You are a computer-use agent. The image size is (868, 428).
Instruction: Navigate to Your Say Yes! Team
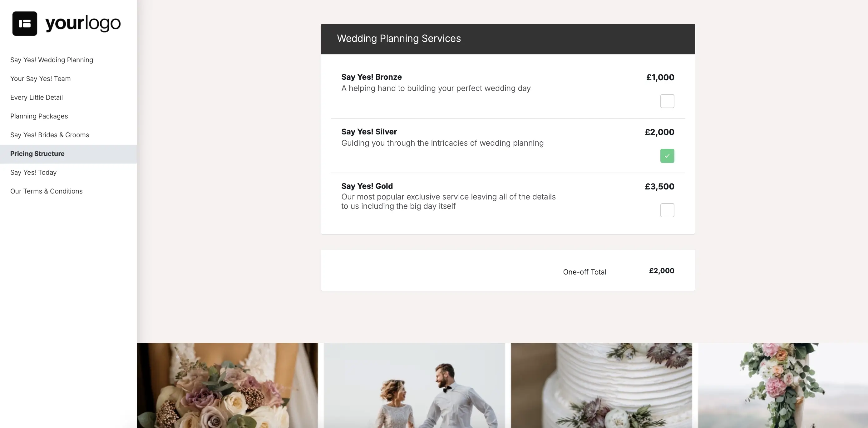click(41, 78)
